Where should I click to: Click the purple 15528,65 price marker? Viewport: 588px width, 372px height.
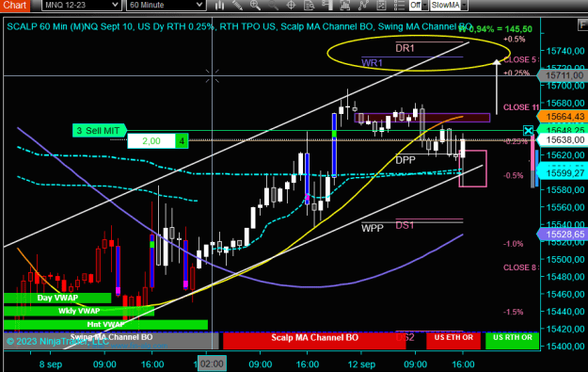click(x=563, y=235)
